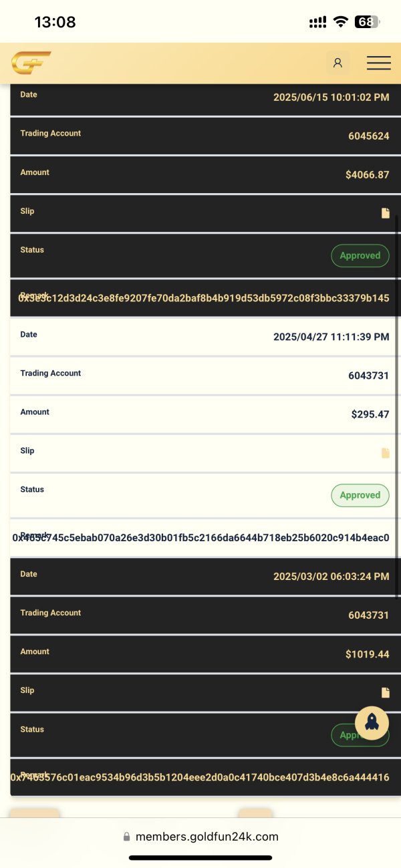
Task: Tap the date 2025/03/02 06:03:24 PM
Action: click(331, 576)
